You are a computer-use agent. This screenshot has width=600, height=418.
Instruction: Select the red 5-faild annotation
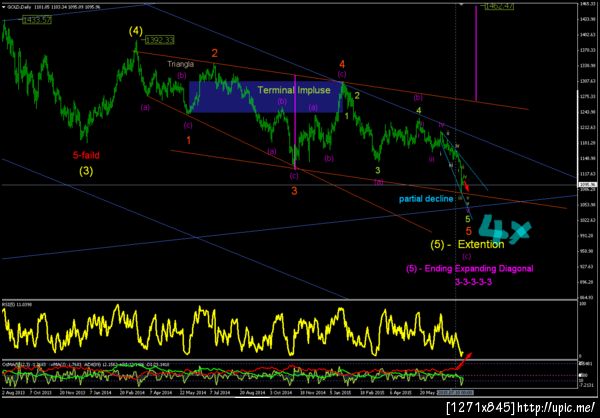(x=86, y=155)
